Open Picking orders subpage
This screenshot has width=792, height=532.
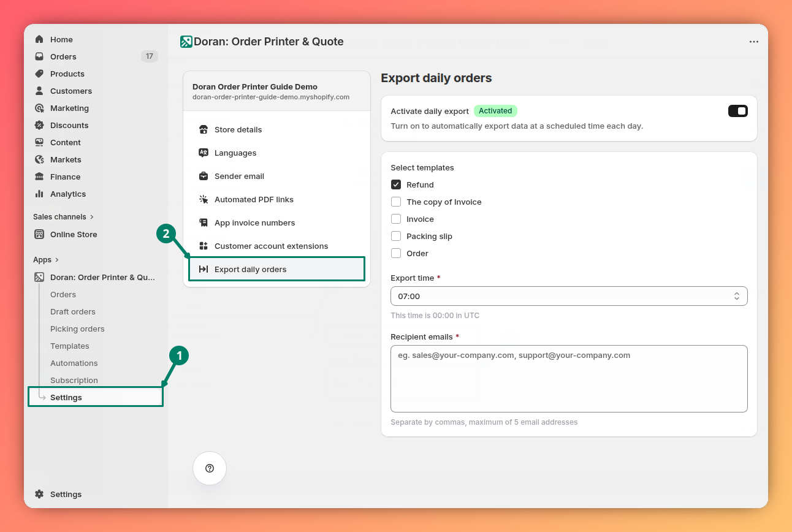click(77, 329)
